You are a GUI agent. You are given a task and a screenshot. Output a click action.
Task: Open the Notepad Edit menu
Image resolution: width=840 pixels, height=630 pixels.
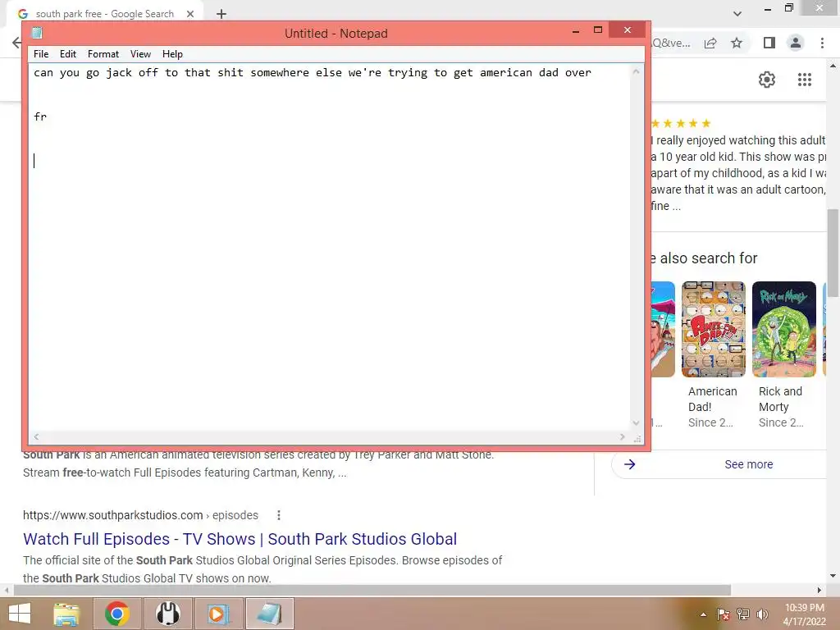[x=68, y=54]
